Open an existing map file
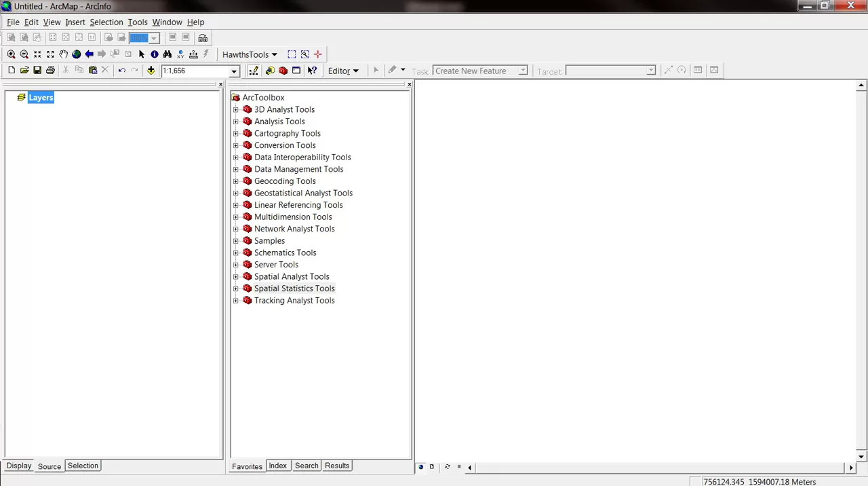Screen dimensions: 868x486 (24, 71)
